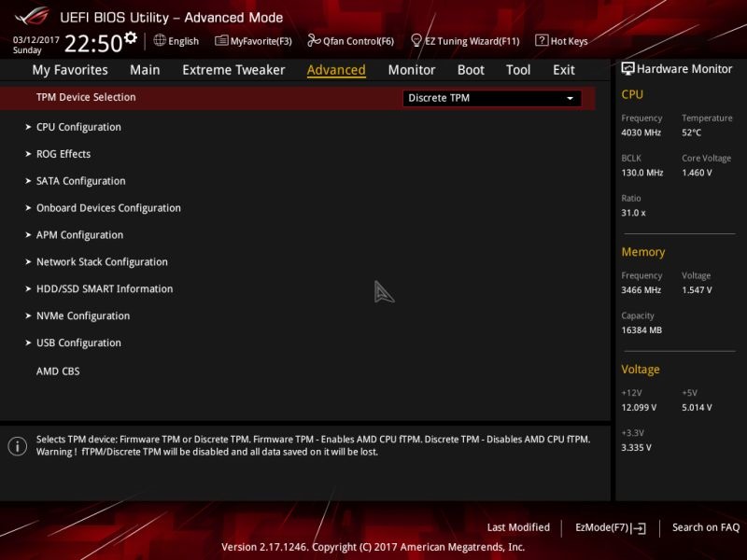The image size is (747, 560).
Task: Switch to the Main tab
Action: click(x=145, y=70)
